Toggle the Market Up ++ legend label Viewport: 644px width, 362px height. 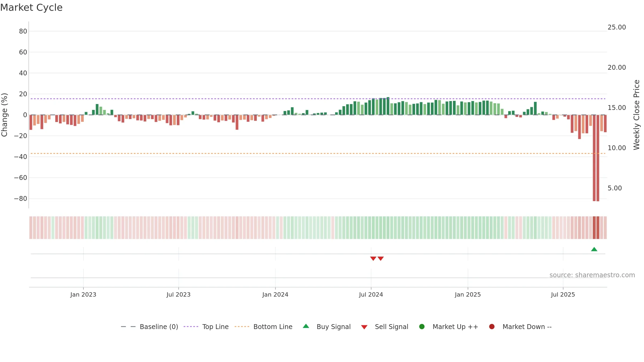[x=455, y=327]
